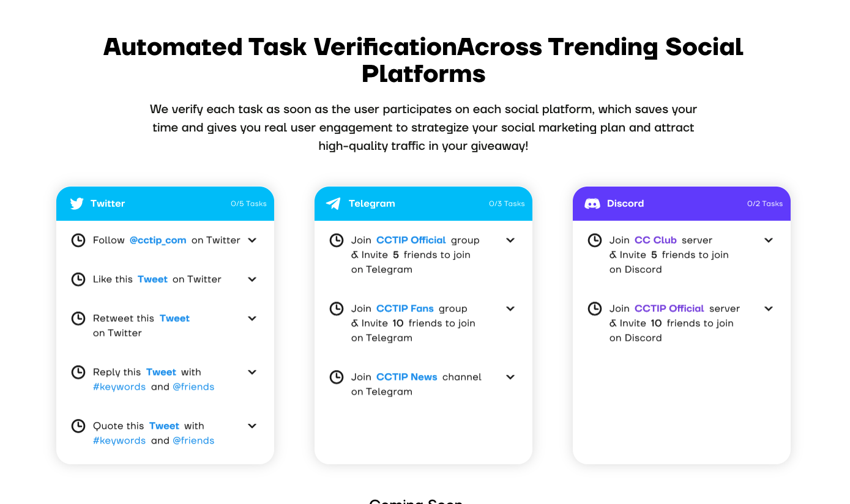The image size is (850, 504).
Task: Click the Discord card header title
Action: pos(625,204)
